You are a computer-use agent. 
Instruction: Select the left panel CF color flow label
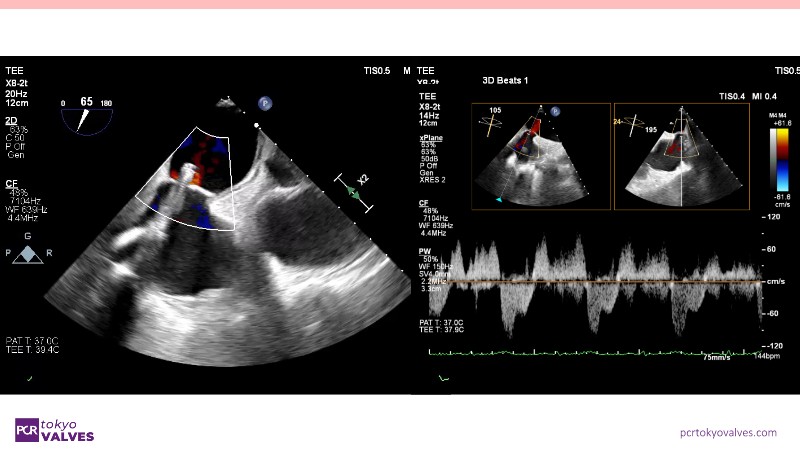[x=11, y=184]
